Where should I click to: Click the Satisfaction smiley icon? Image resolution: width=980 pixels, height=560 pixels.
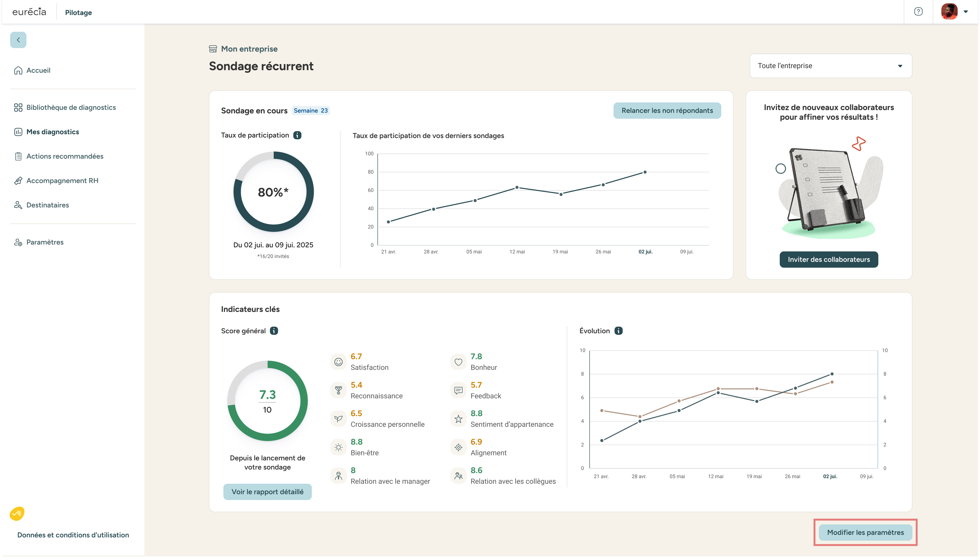(x=338, y=362)
